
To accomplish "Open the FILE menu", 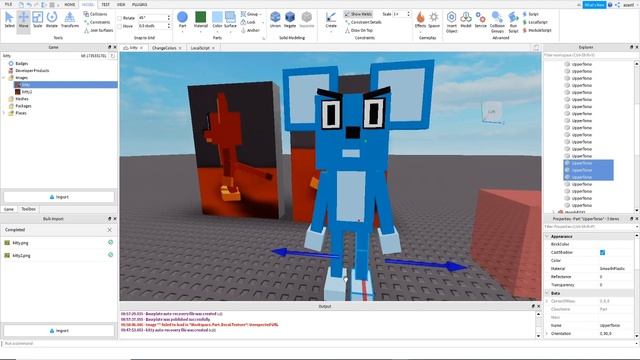I will pos(8,4).
